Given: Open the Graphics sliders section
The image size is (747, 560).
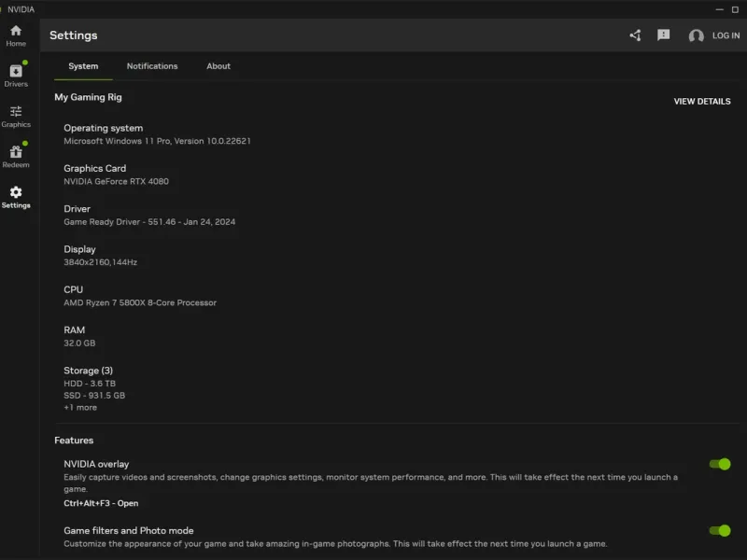Looking at the screenshot, I should [x=16, y=117].
